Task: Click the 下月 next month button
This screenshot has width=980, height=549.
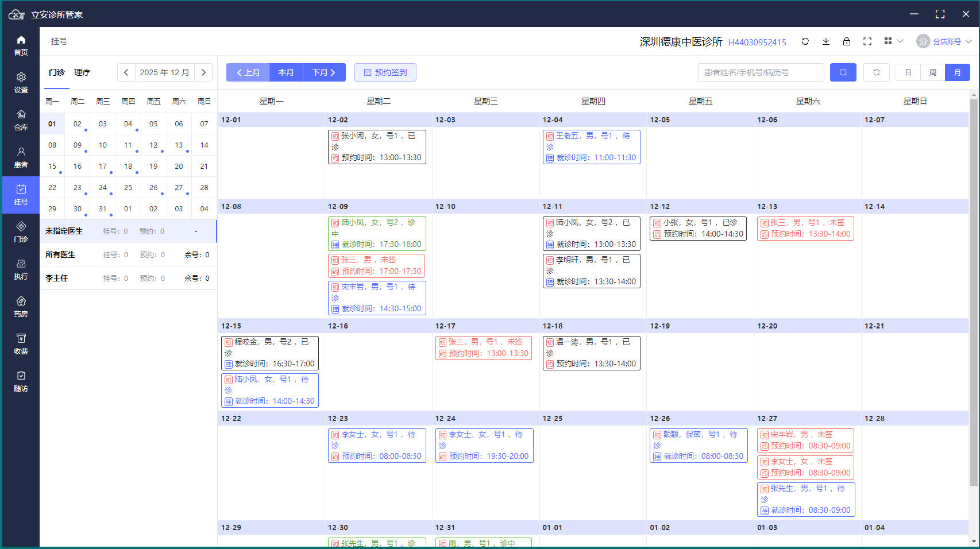Action: (324, 72)
